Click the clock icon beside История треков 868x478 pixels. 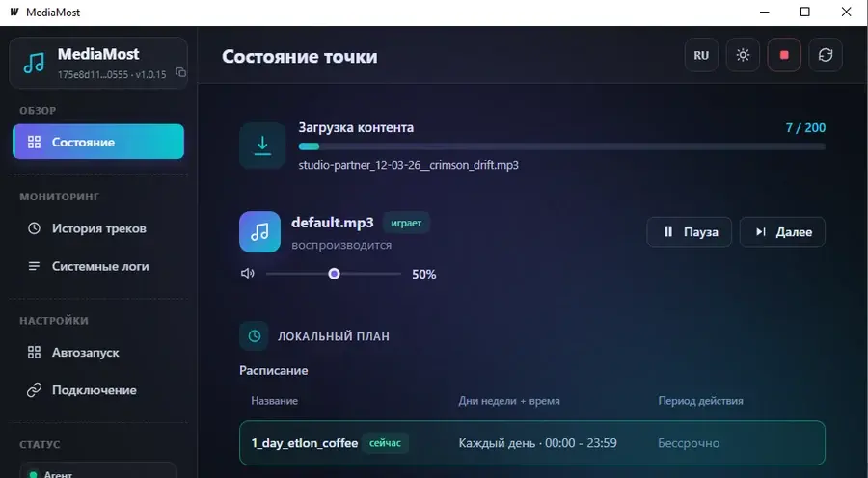pyautogui.click(x=34, y=228)
